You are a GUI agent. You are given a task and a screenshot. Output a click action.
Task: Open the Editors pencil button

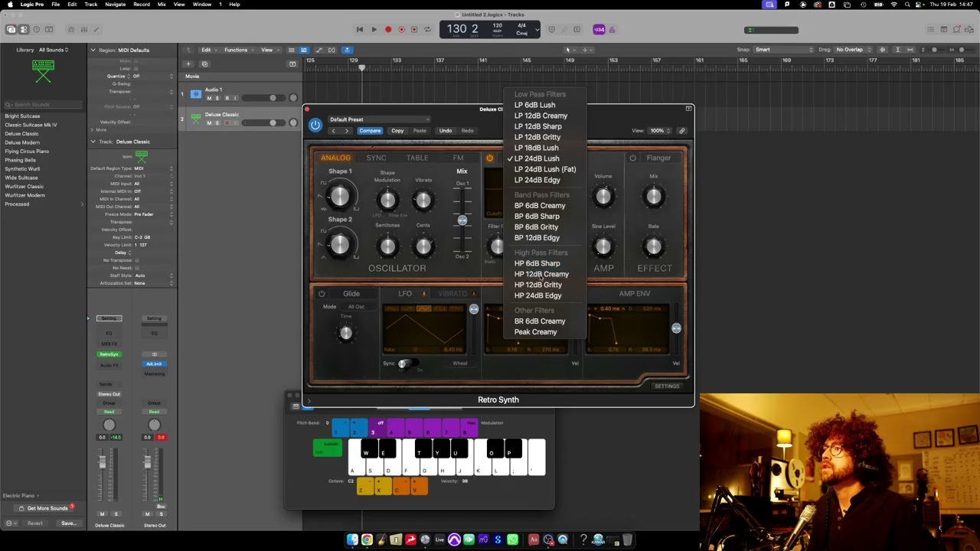[96, 30]
